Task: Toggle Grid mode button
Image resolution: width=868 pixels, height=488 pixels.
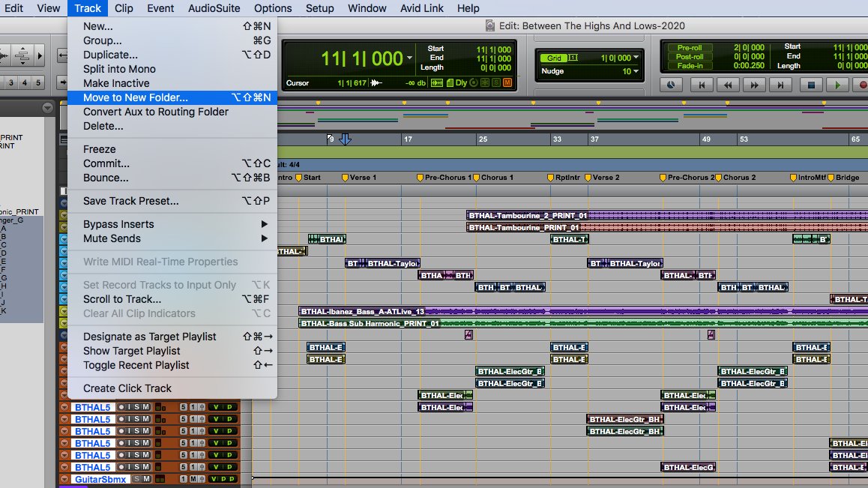Action: coord(554,58)
